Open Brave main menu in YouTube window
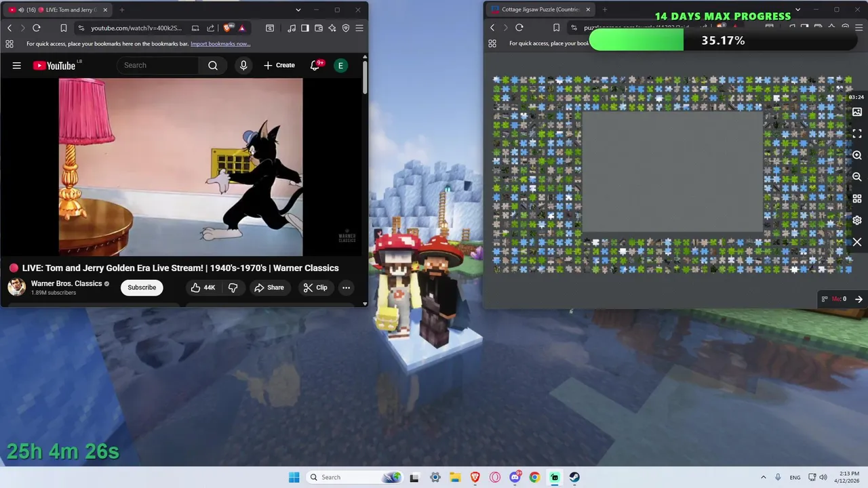This screenshot has height=488, width=868. coord(359,28)
